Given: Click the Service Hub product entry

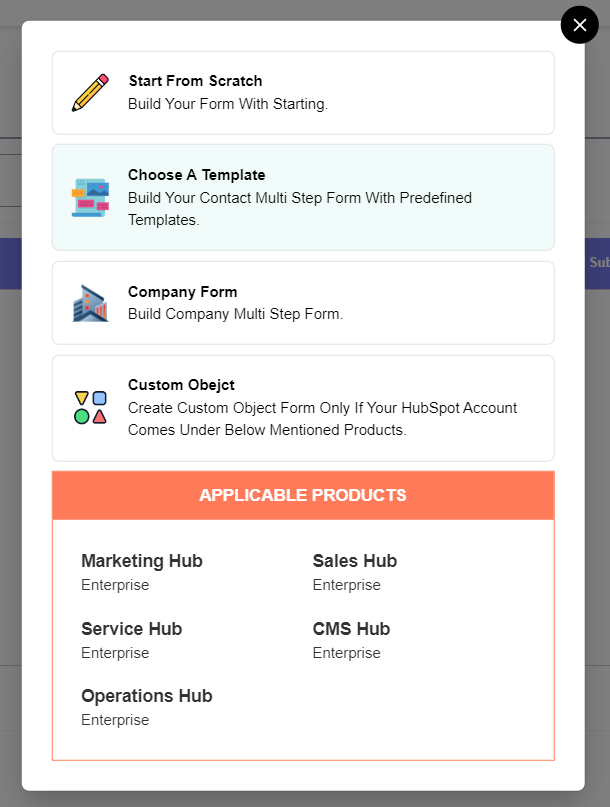Looking at the screenshot, I should pos(131,629).
